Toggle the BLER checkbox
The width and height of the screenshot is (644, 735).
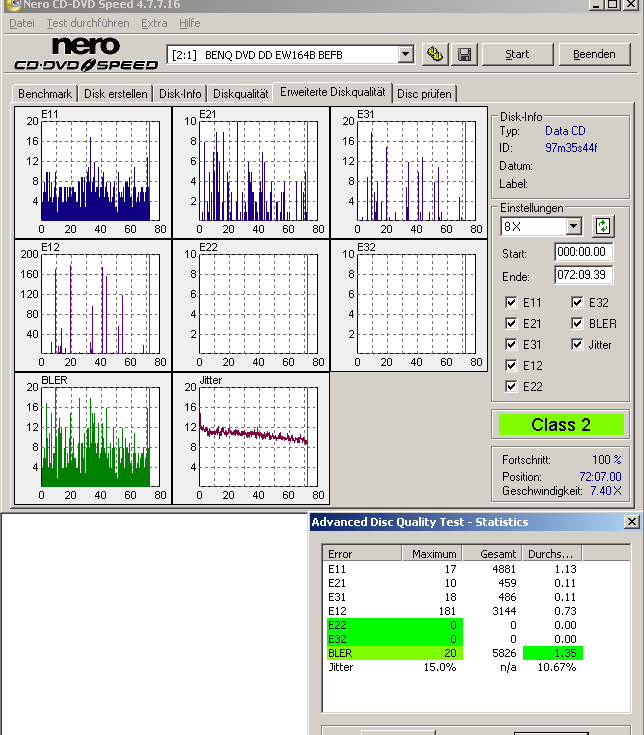578,323
